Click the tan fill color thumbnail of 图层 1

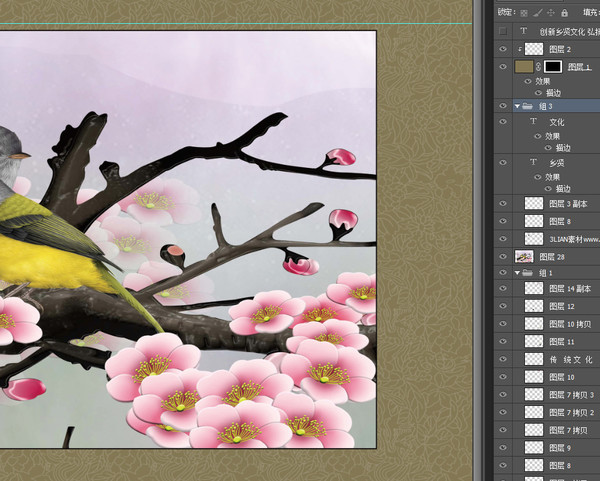(524, 67)
